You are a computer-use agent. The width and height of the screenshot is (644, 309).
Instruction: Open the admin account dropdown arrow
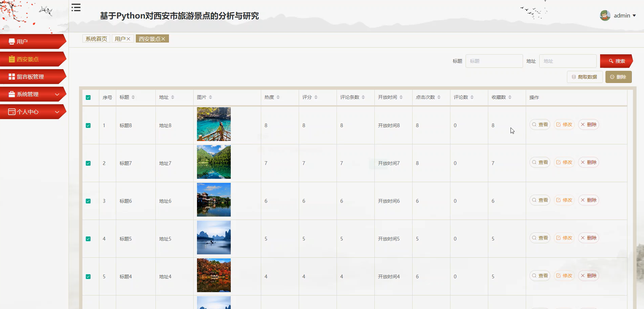coord(634,16)
